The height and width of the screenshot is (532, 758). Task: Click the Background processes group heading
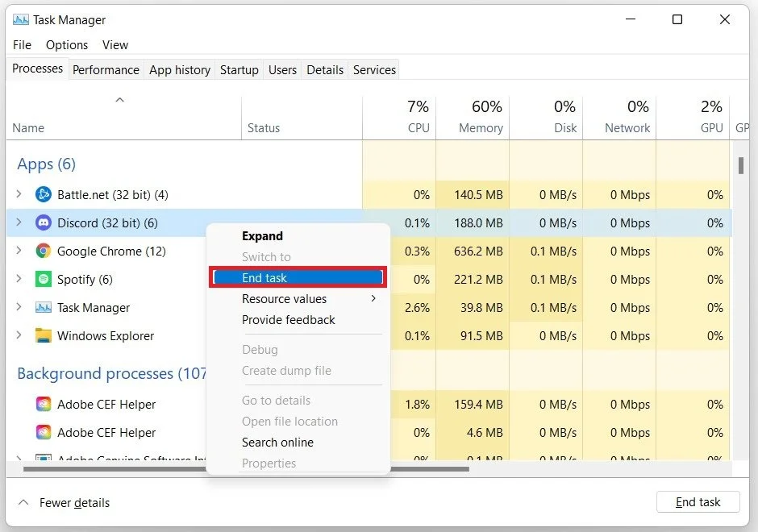point(111,373)
